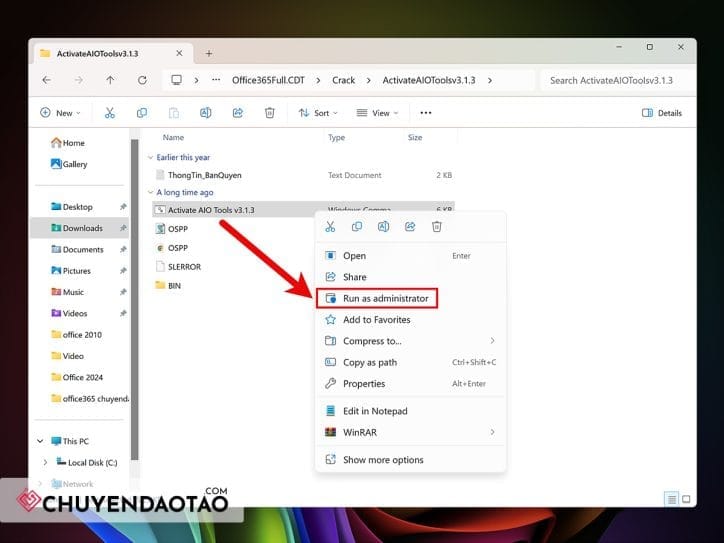724x543 pixels.
Task: Click the Crack breadcrumb folder
Action: click(x=344, y=80)
